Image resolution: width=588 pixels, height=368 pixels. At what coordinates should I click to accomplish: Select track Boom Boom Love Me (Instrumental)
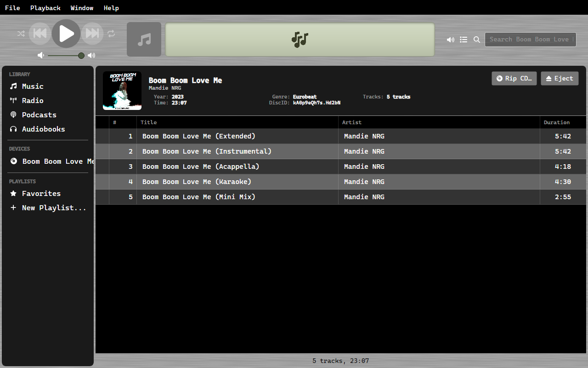[342, 151]
